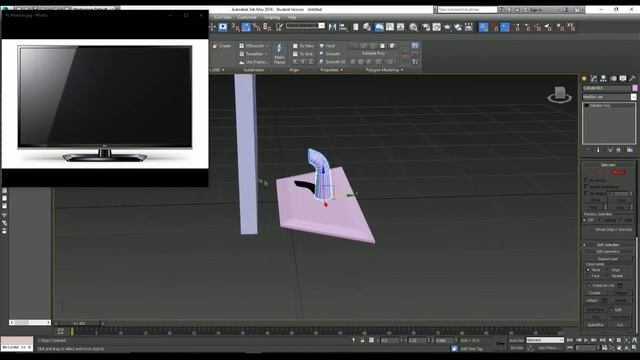Open the Motion panel tab

(613, 78)
